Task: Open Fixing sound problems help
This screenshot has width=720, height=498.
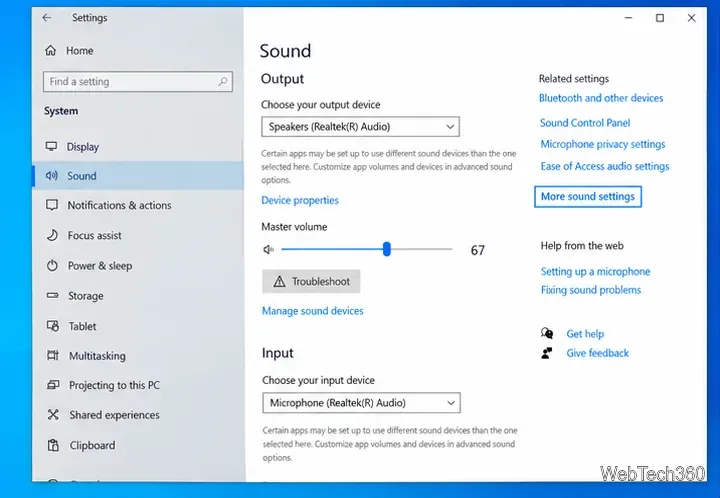Action: coord(591,290)
